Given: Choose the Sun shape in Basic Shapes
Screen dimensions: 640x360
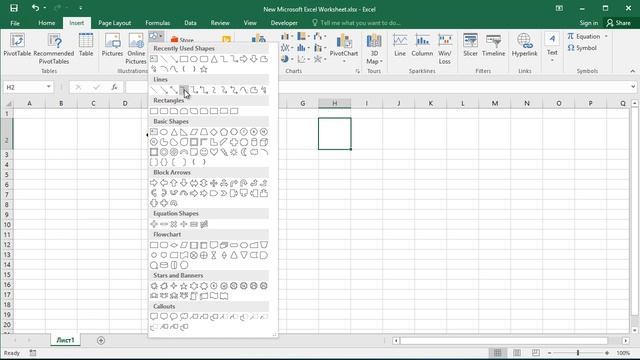Looking at the screenshot, I should 234,152.
